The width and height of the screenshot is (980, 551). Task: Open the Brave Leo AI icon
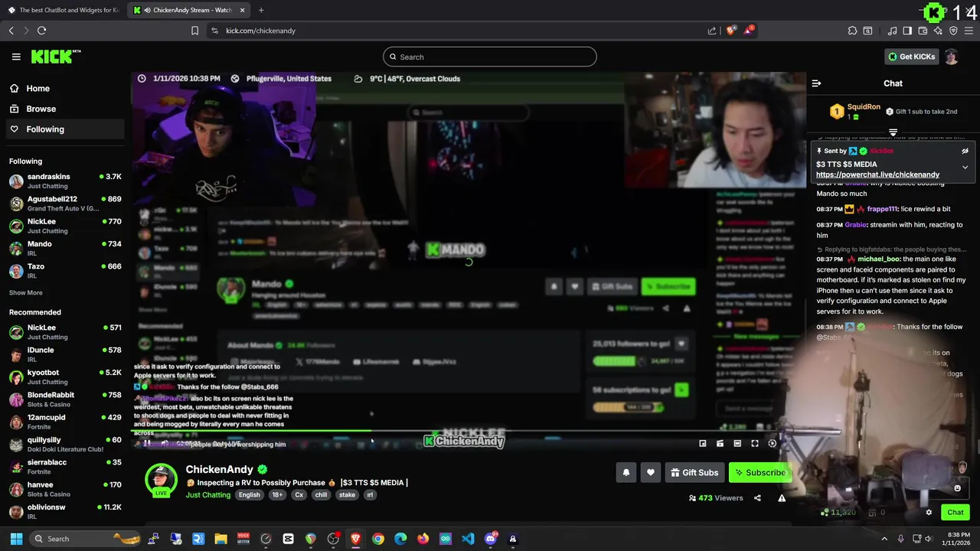[938, 31]
